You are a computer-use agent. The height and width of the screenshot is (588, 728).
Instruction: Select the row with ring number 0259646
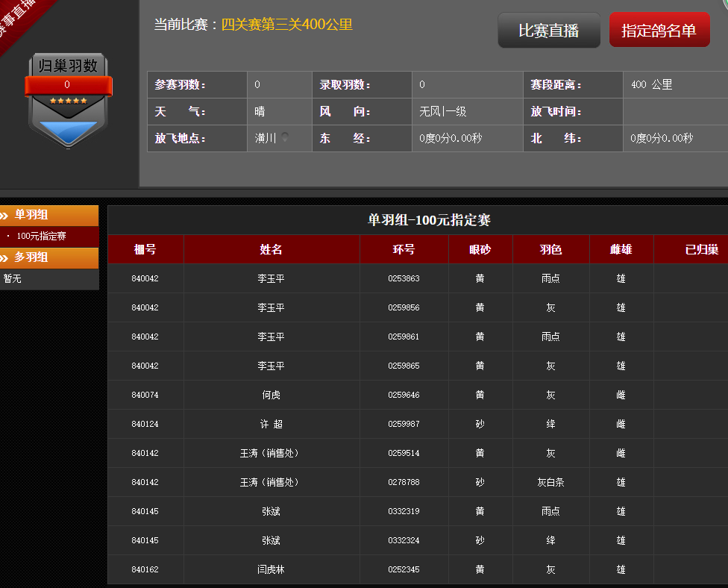pos(404,395)
